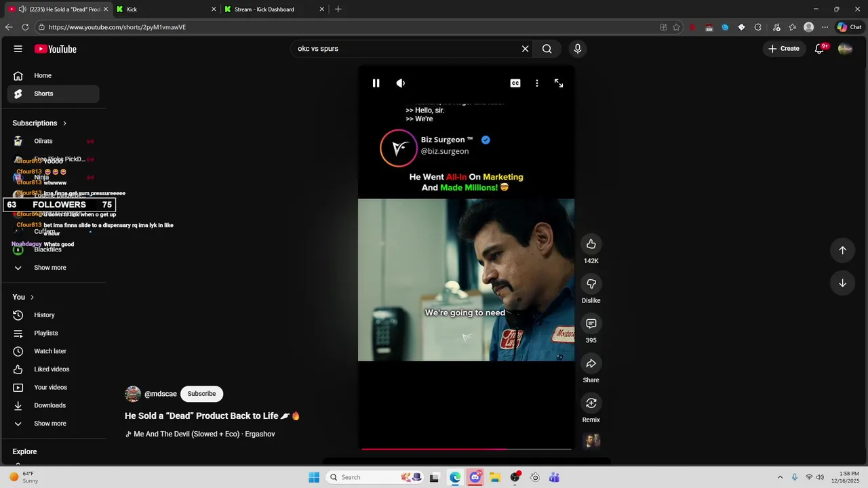Screen dimensions: 868x488
Task: Open the Oilrats subscription
Action: point(53,141)
